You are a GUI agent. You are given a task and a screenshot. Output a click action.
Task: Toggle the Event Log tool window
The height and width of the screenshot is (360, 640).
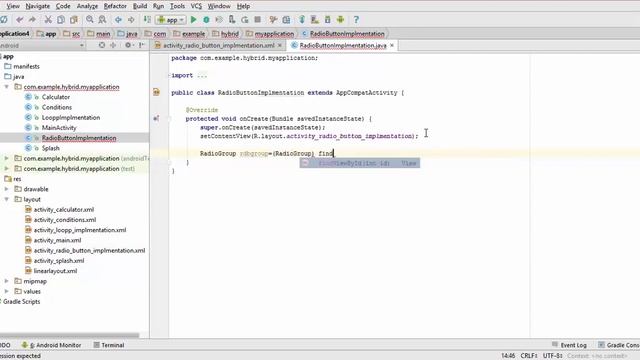point(569,345)
